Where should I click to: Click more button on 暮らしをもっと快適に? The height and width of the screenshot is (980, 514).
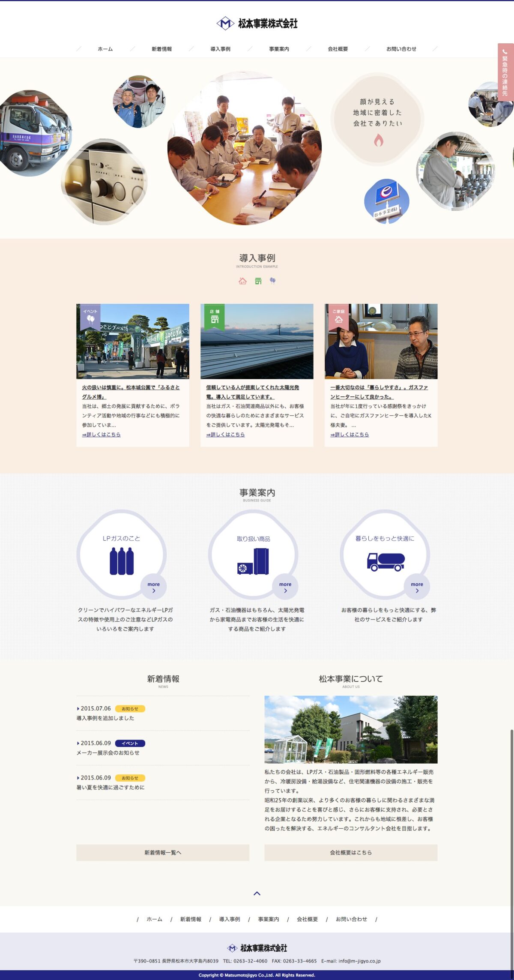pos(417,587)
